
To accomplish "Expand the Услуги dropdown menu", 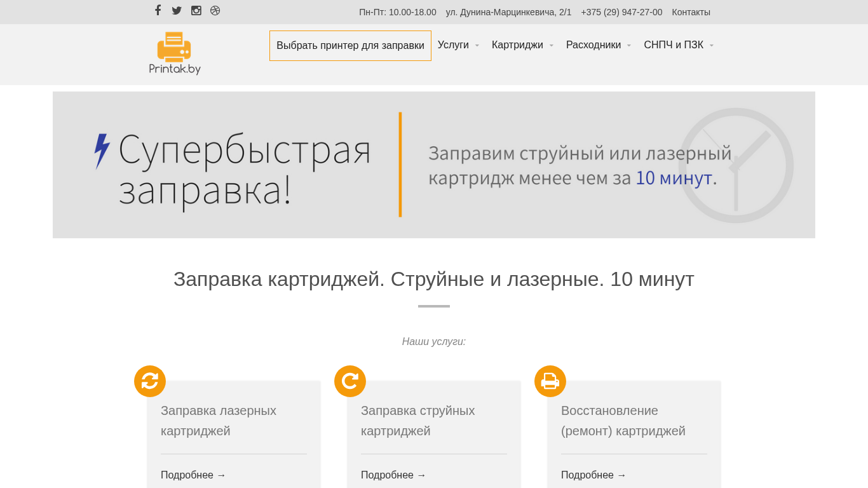I will 458,45.
